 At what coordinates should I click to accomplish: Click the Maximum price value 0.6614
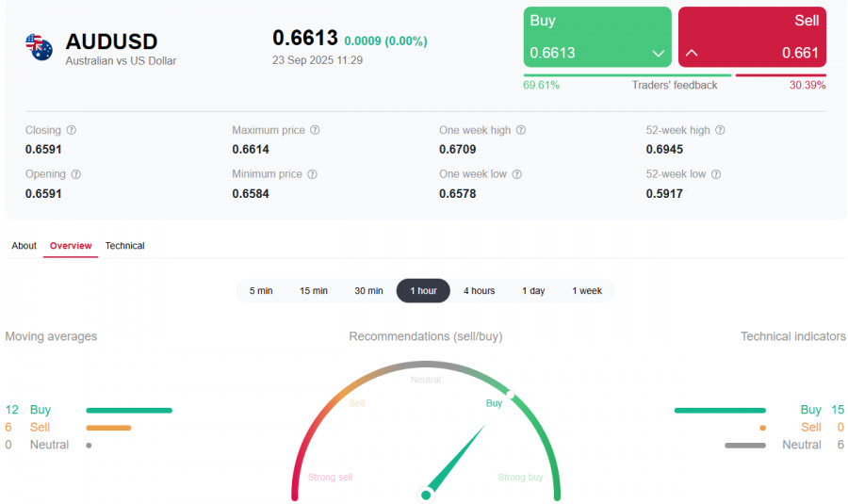251,149
